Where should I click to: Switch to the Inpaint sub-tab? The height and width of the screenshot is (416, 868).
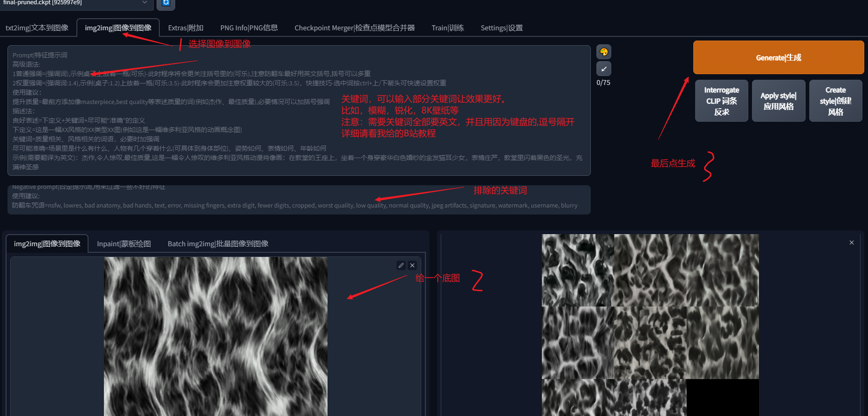point(123,244)
